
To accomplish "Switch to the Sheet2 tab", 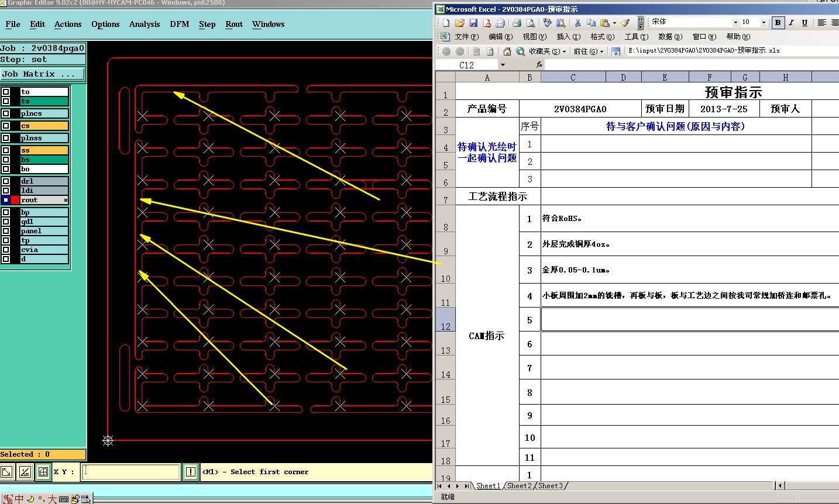I will [x=520, y=486].
